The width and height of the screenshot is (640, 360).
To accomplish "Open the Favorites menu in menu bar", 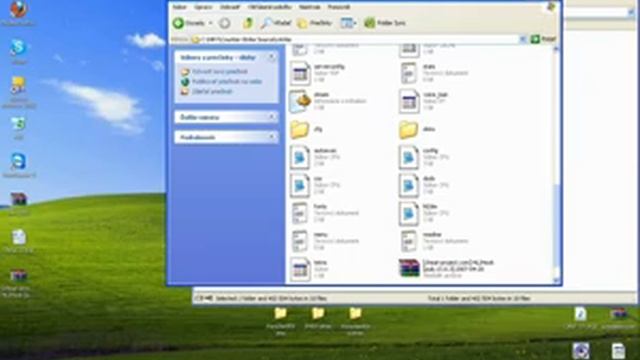I will [269, 7].
